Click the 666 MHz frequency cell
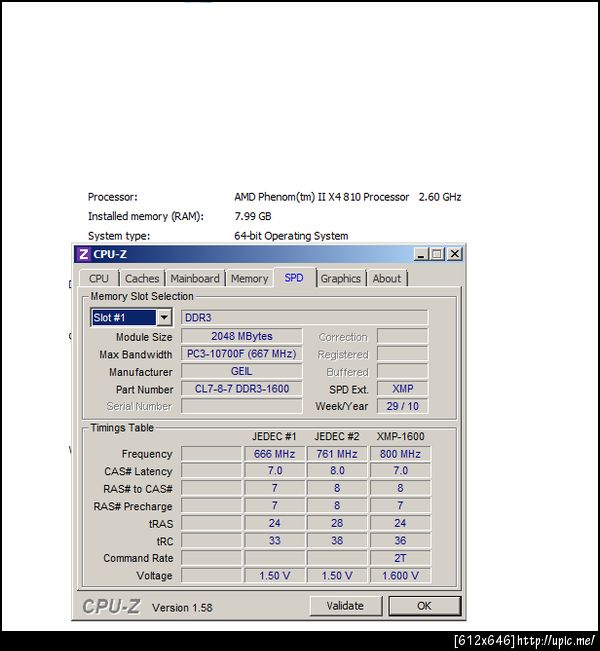 [274, 454]
